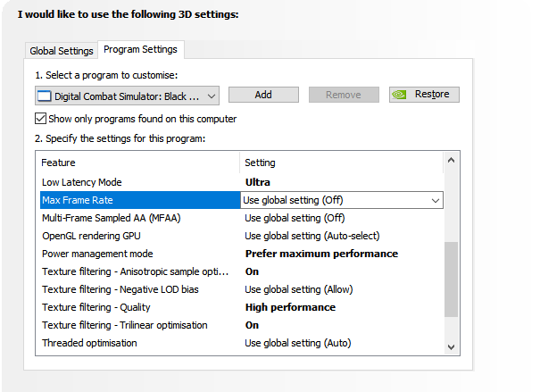Click the settings list scrollbar thumb
Image resolution: width=540 pixels, height=392 pixels.
(451, 279)
